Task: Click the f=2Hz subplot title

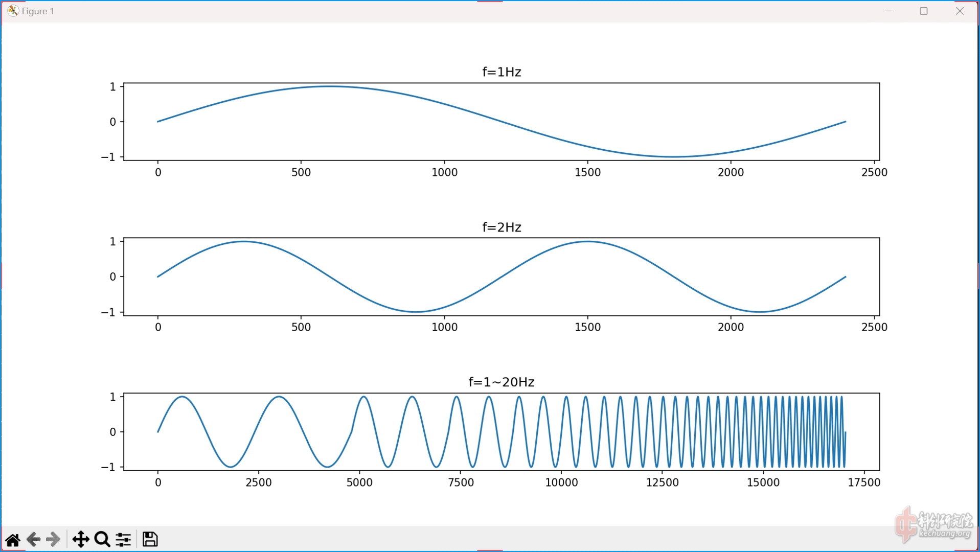Action: tap(501, 227)
